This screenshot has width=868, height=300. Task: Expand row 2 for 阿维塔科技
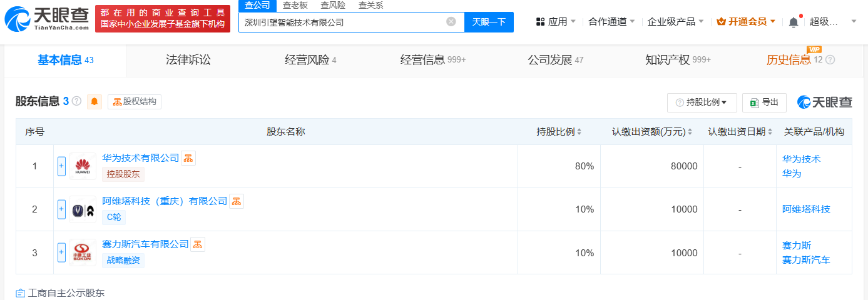61,209
